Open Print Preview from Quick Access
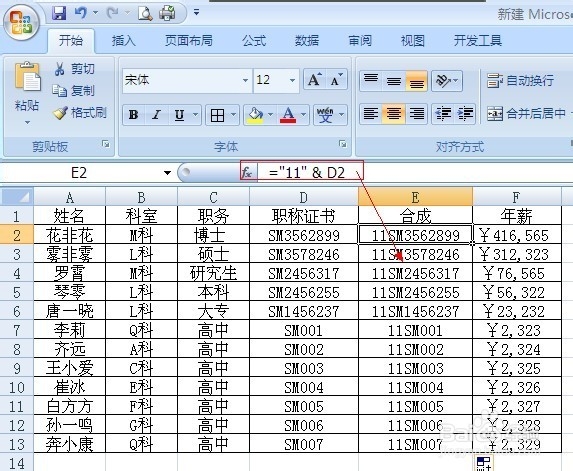 coord(145,14)
